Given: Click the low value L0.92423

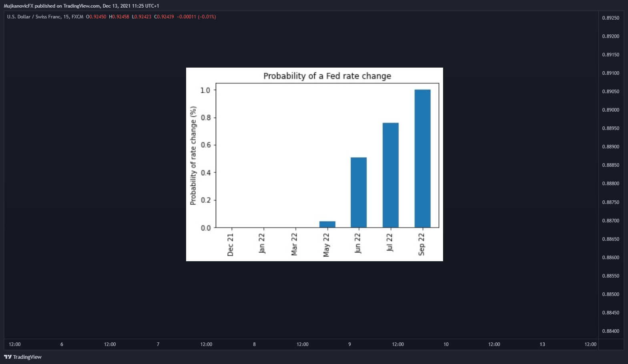Looking at the screenshot, I should (142, 17).
